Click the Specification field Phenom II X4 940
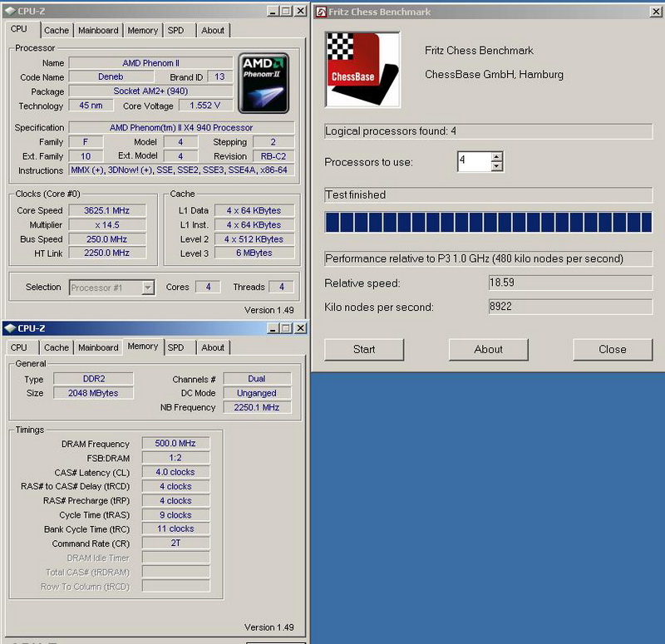This screenshot has height=644, width=665. click(181, 127)
